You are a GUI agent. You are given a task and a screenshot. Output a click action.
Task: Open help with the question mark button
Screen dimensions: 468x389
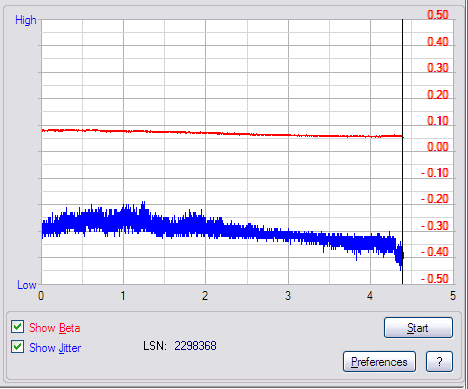tap(439, 362)
